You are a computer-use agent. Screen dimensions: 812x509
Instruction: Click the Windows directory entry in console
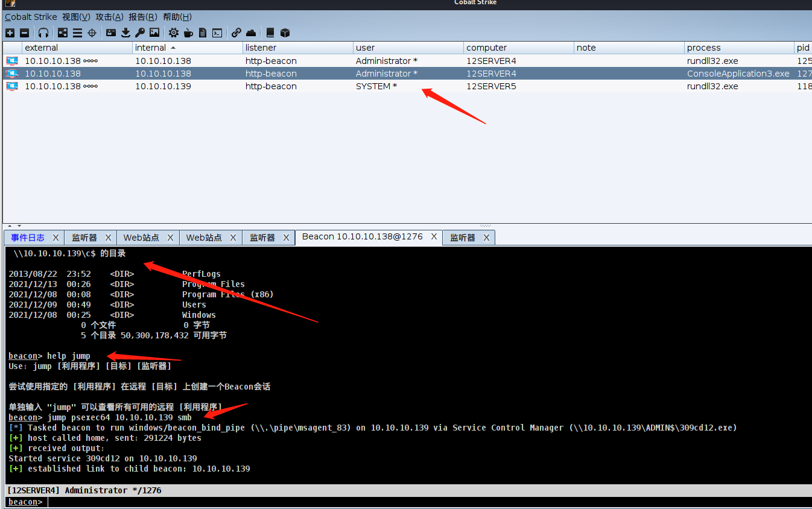click(199, 315)
